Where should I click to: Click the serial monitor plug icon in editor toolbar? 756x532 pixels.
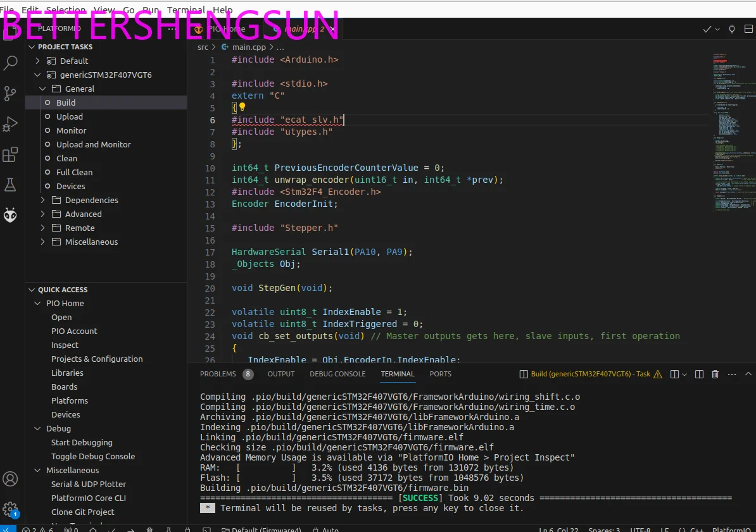(x=732, y=29)
